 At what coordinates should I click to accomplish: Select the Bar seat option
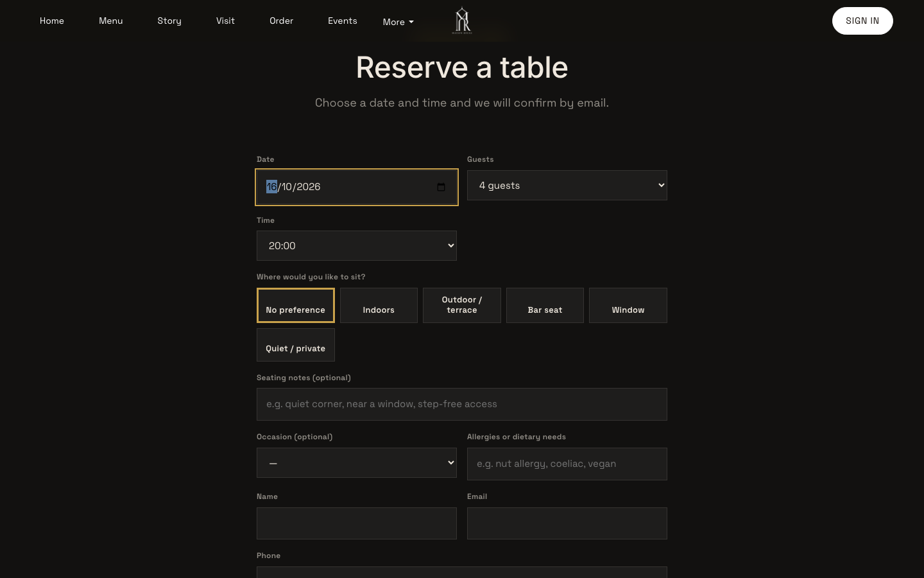click(545, 305)
